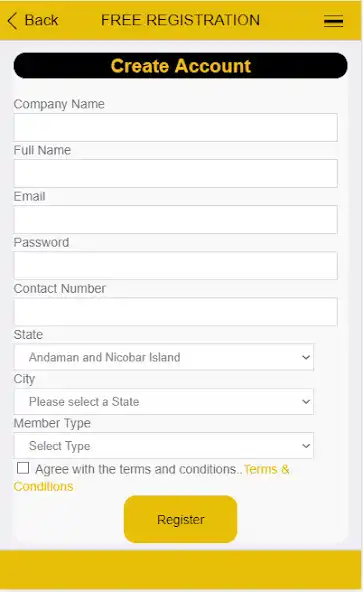Select the Email input field
The height and width of the screenshot is (592, 363).
click(176, 220)
